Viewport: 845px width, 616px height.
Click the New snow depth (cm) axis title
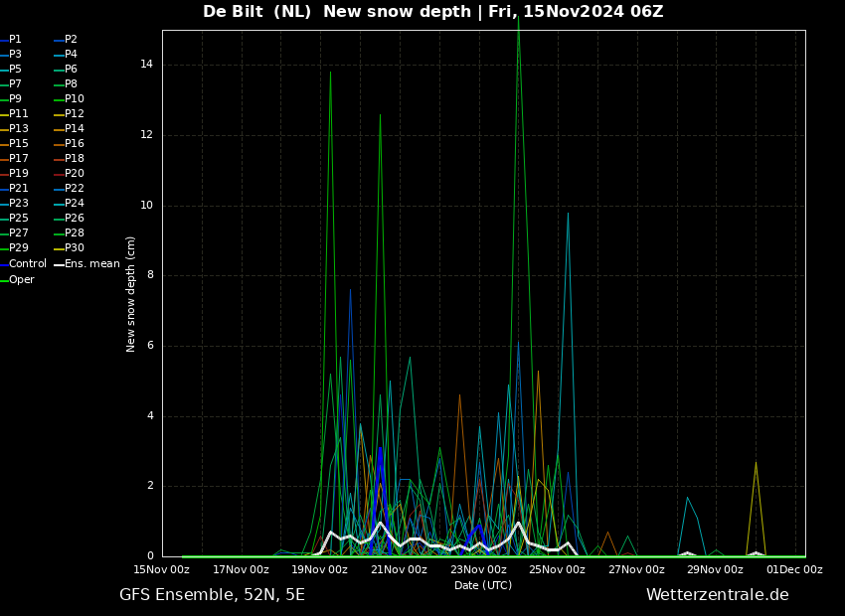130,294
